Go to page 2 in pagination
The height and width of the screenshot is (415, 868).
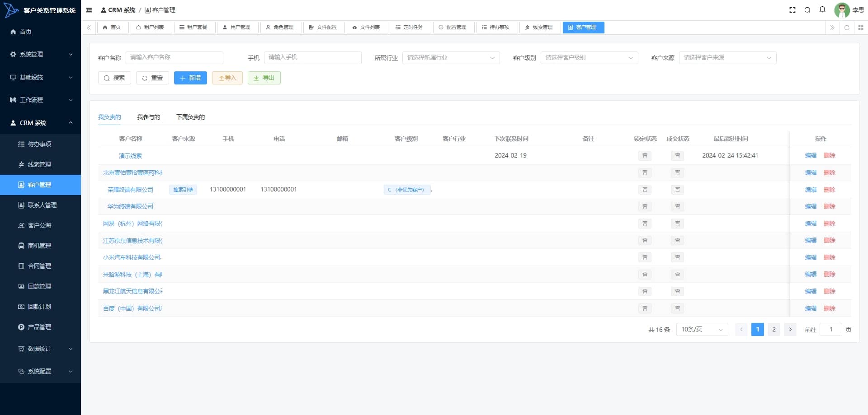(774, 330)
